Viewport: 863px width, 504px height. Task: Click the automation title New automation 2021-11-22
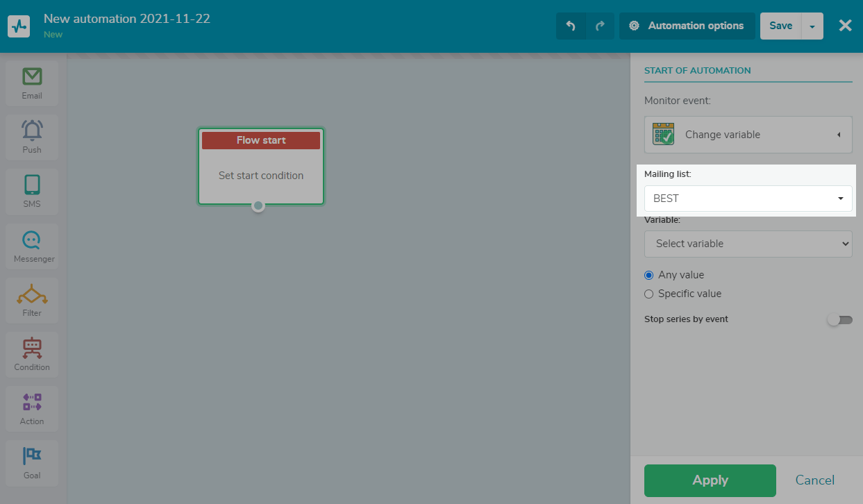(x=127, y=19)
